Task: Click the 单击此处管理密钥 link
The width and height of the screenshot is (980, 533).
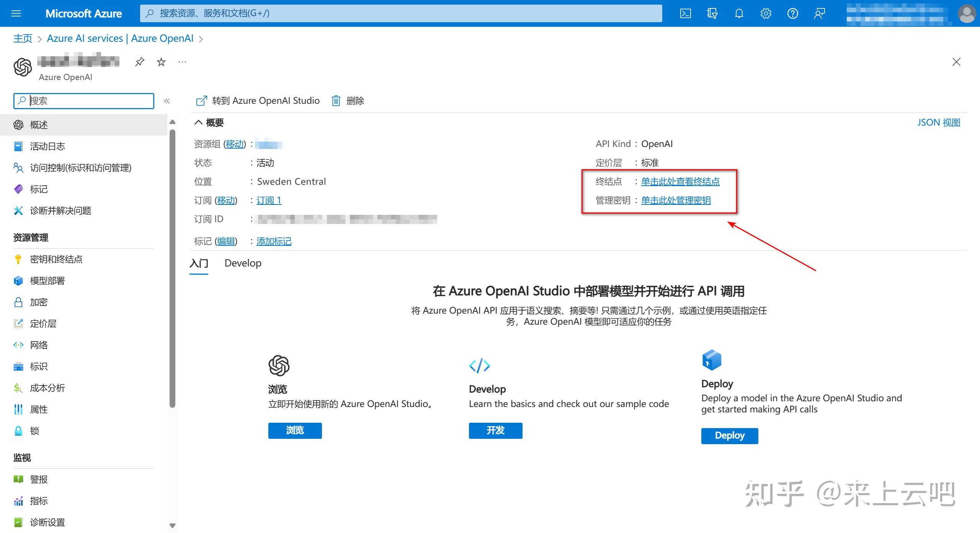Action: pos(676,200)
